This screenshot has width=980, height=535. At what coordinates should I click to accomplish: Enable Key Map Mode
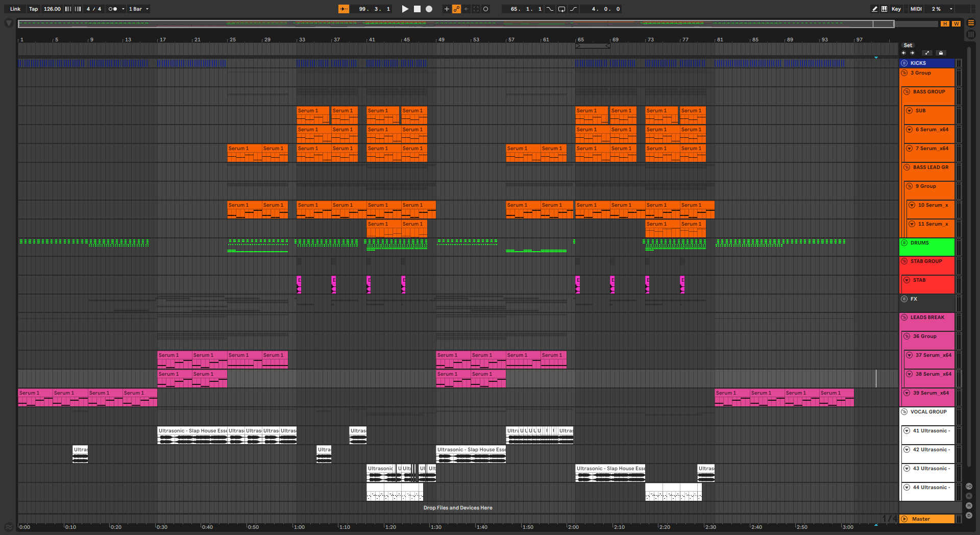[x=896, y=9]
